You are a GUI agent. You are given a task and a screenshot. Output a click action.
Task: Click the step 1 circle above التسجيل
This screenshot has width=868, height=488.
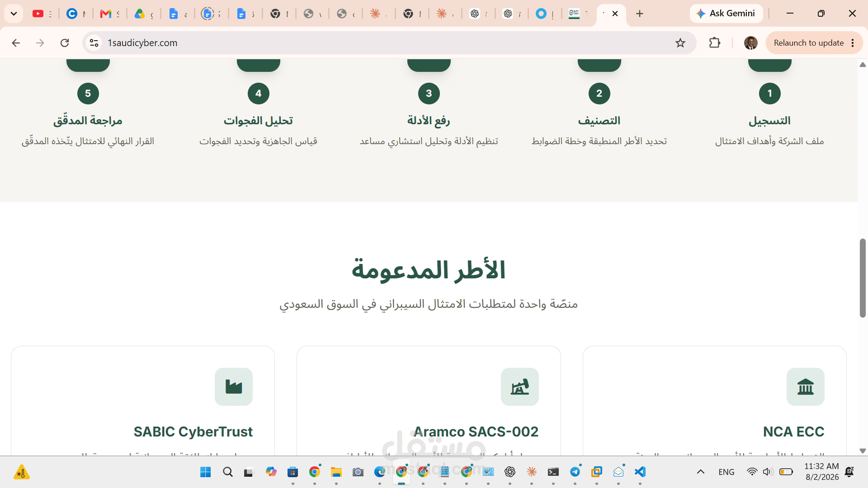[769, 94]
